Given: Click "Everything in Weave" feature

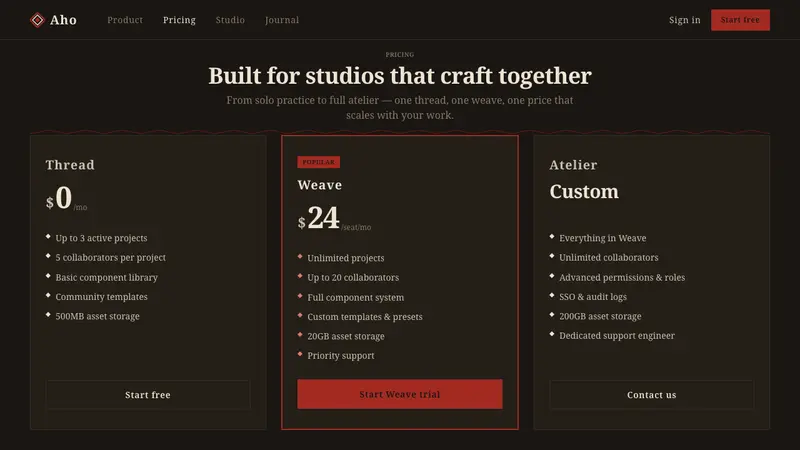Looking at the screenshot, I should click(x=602, y=238).
